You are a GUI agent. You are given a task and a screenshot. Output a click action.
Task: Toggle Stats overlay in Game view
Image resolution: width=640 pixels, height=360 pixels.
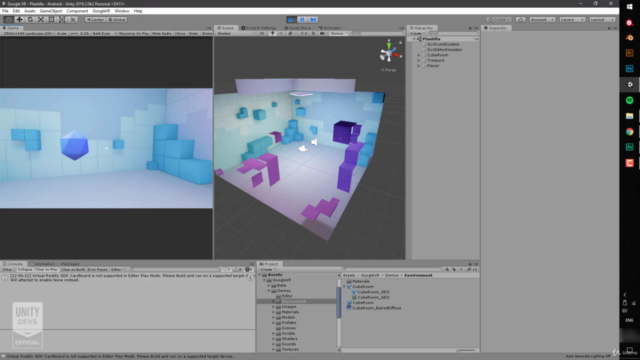click(x=193, y=33)
